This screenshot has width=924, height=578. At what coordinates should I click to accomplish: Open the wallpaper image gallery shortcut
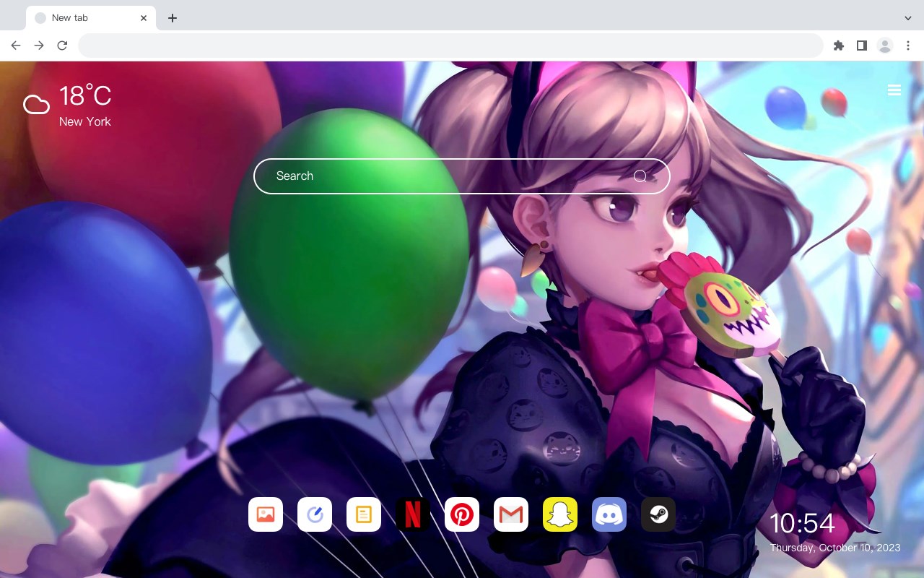(x=266, y=514)
